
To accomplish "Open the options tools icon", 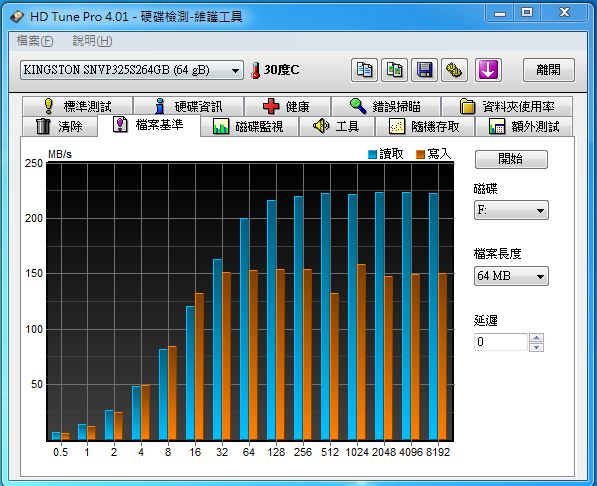I will pos(454,70).
